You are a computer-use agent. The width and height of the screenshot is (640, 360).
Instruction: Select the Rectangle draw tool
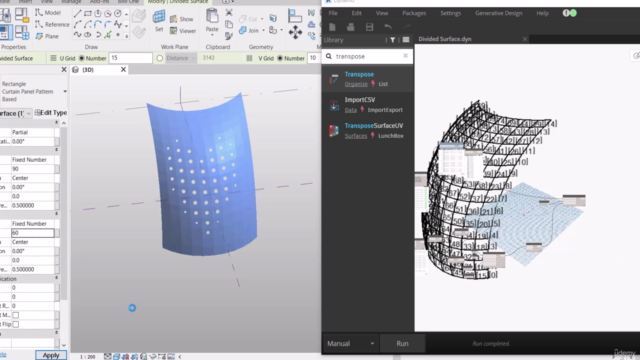coord(87,13)
